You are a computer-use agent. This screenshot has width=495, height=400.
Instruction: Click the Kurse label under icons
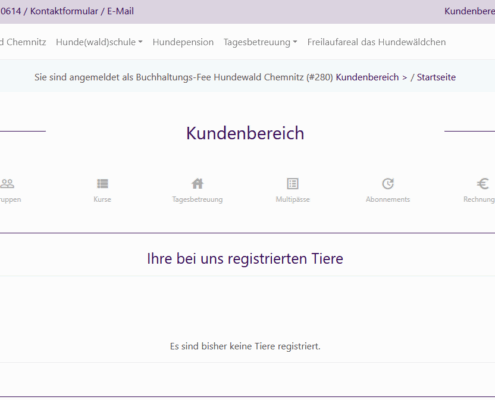tap(102, 199)
